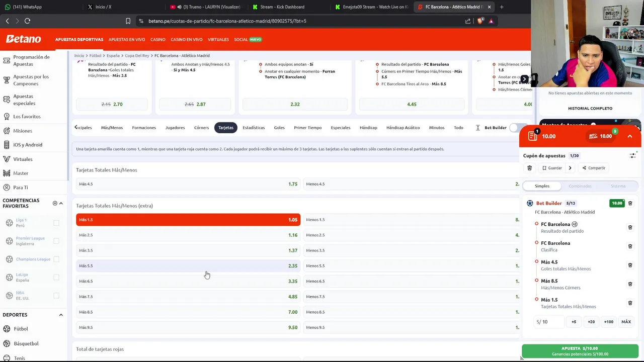
Task: Remove Clasifica selection from slip
Action: pyautogui.click(x=630, y=246)
